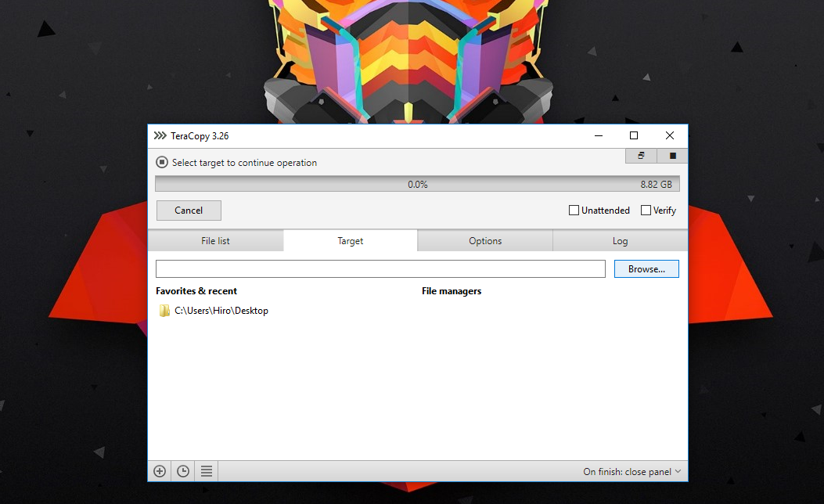This screenshot has width=824, height=504.
Task: Click the Desktop folder icon in favorites
Action: coord(164,311)
